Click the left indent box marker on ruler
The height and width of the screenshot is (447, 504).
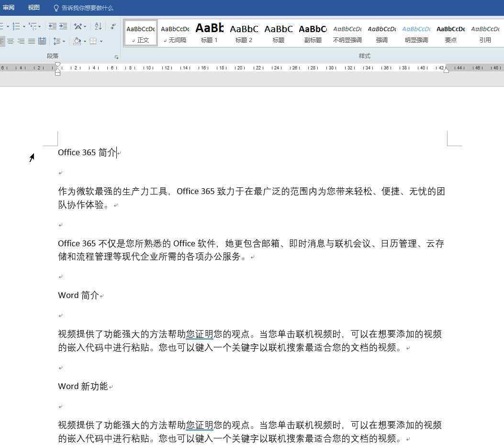click(57, 74)
